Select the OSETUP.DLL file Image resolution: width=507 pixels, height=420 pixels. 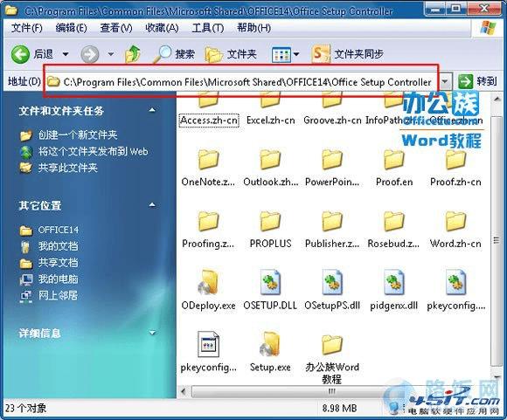(270, 290)
